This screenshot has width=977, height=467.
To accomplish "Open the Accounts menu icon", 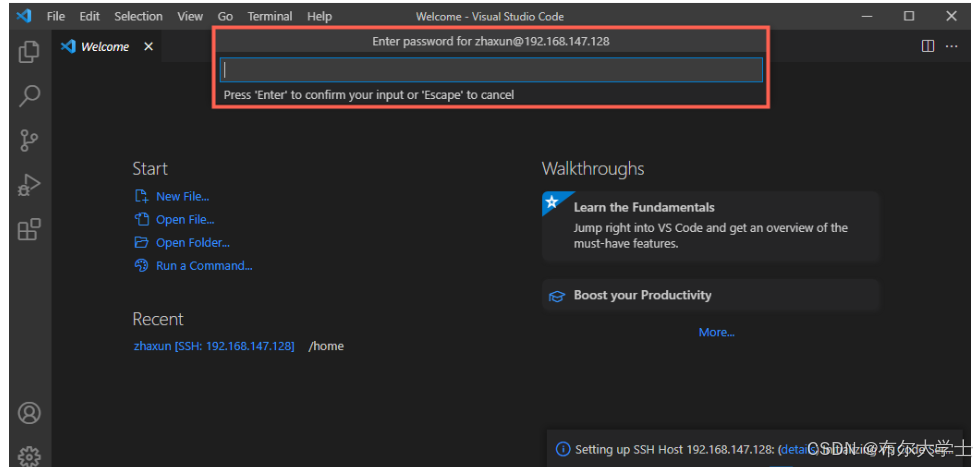I will 29,413.
